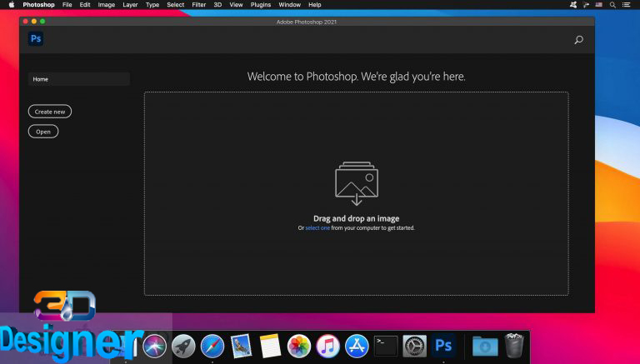Click the 'Welcome to Photoshop' heading
The width and height of the screenshot is (640, 364).
(357, 77)
